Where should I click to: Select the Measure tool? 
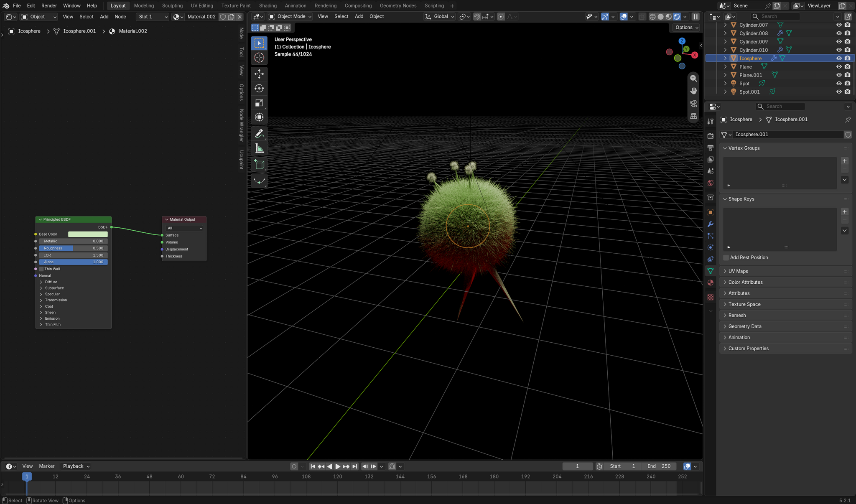(x=259, y=148)
